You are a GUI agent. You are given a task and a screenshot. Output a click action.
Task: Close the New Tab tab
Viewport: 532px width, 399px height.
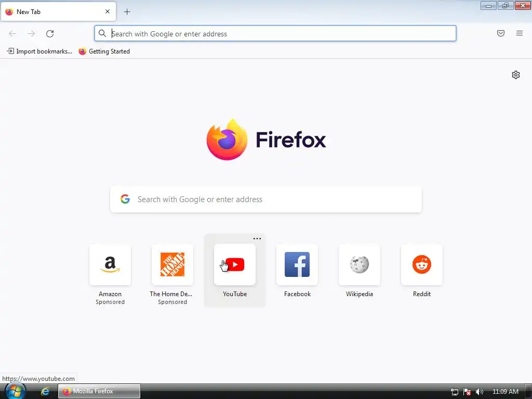[x=108, y=11]
